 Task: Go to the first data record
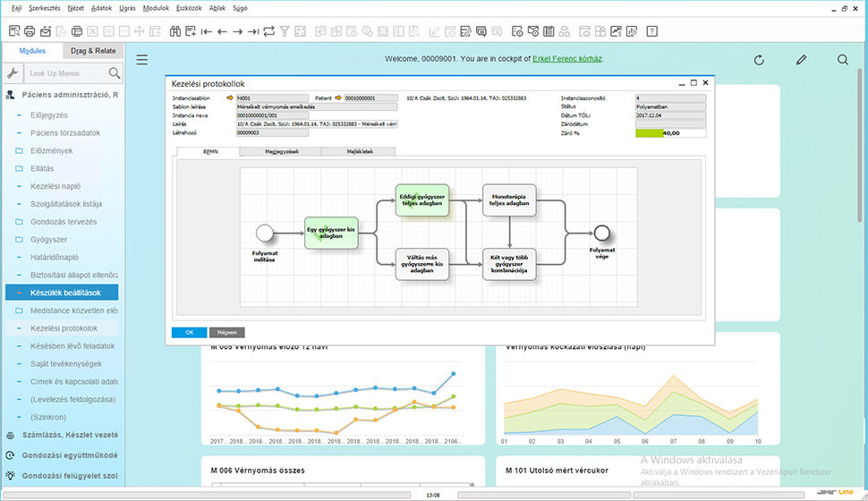pos(206,31)
